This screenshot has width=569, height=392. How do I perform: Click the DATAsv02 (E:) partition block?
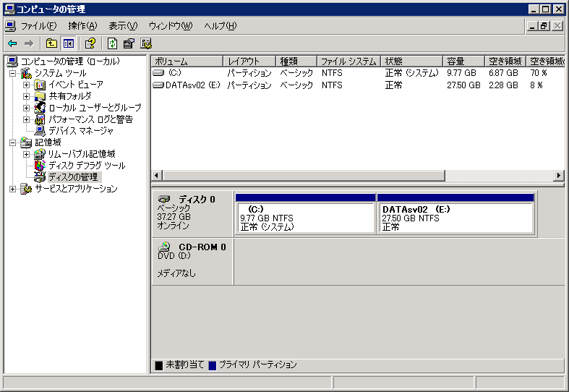[x=455, y=218]
